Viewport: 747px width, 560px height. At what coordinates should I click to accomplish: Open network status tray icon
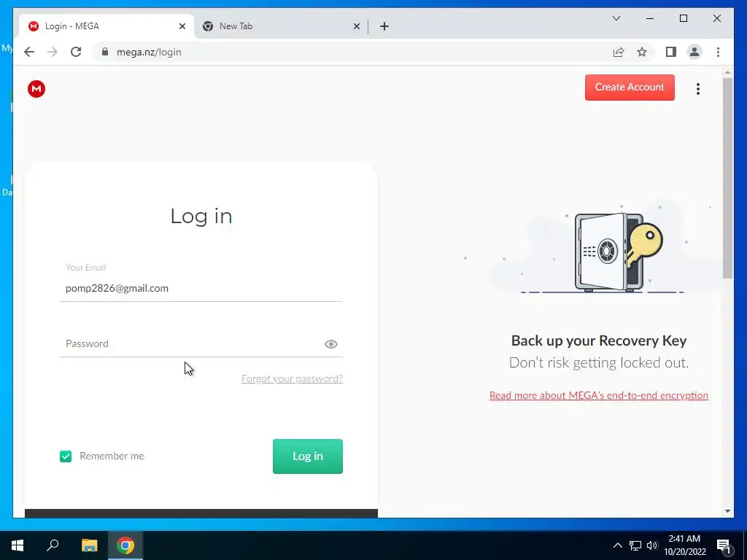pos(635,545)
